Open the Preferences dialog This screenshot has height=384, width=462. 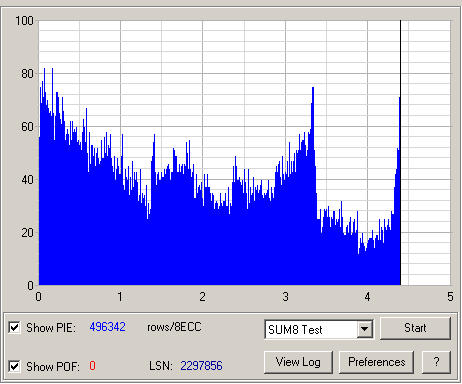pos(377,362)
